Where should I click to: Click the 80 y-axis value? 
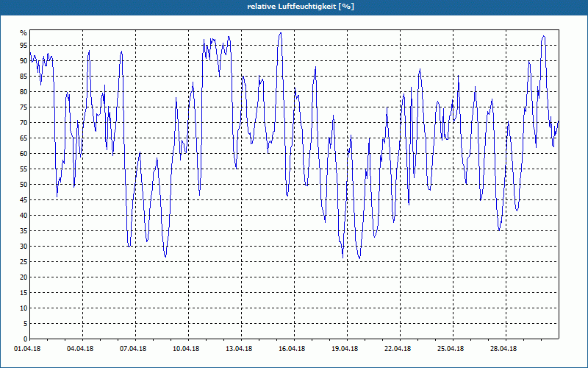click(24, 91)
